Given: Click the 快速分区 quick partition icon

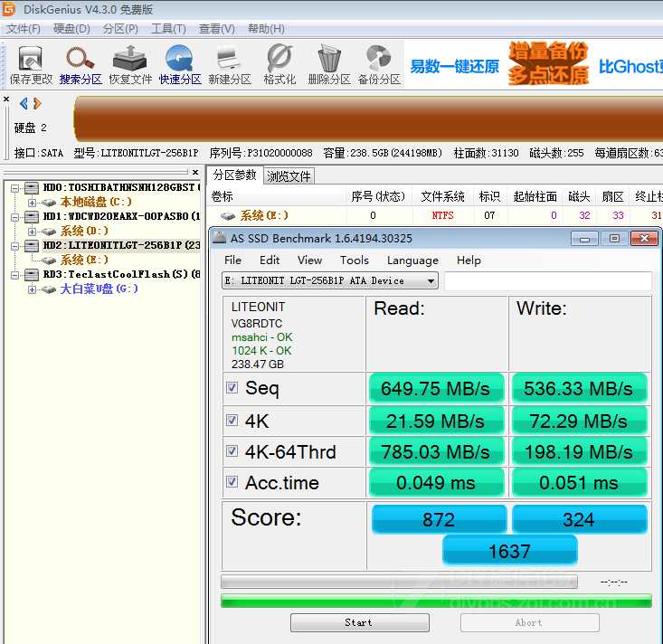Looking at the screenshot, I should pyautogui.click(x=180, y=63).
